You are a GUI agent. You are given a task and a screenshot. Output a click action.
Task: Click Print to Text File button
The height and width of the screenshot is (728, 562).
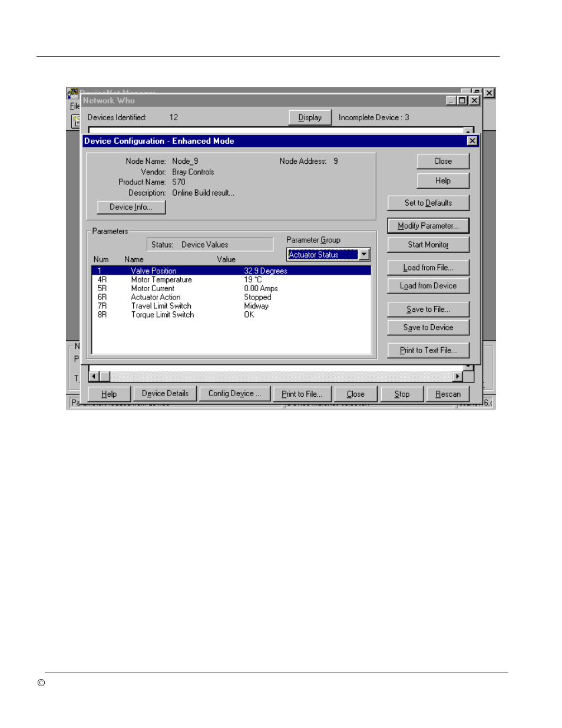coord(428,350)
